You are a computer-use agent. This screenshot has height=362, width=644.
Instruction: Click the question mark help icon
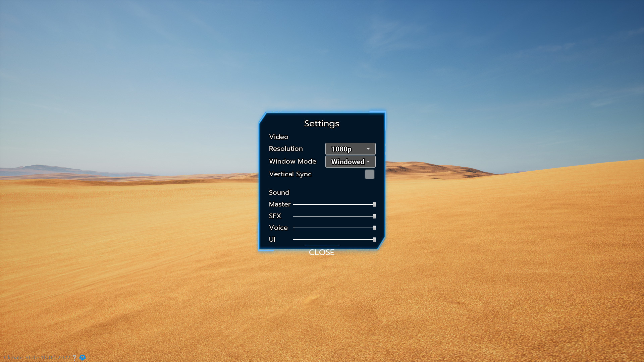point(74,358)
